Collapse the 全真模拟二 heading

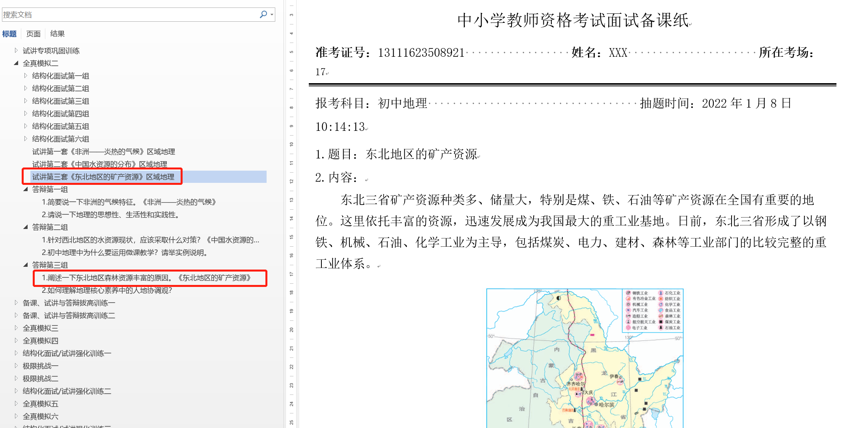click(x=16, y=63)
